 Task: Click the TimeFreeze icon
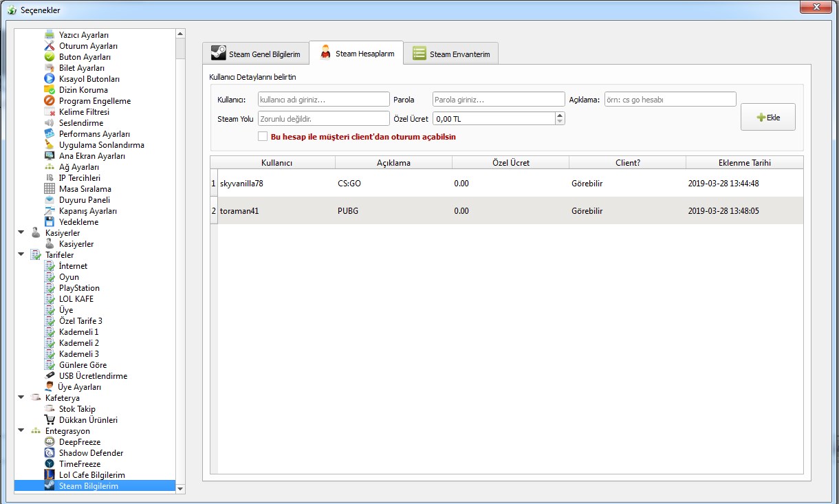[x=50, y=464]
